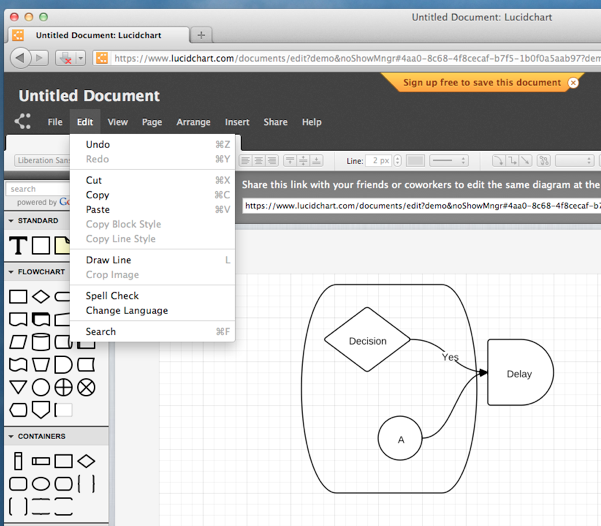Pick the vertical swimlane container shape
The width and height of the screenshot is (601, 526).
coord(18,461)
